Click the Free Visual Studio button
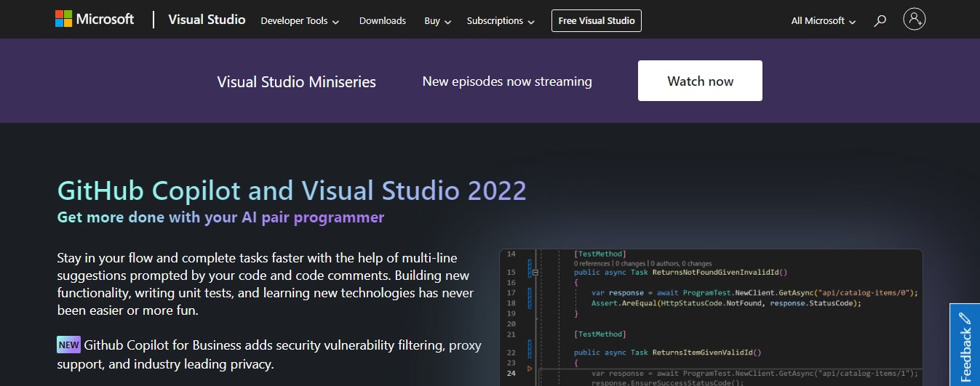The width and height of the screenshot is (980, 386). pyautogui.click(x=596, y=21)
